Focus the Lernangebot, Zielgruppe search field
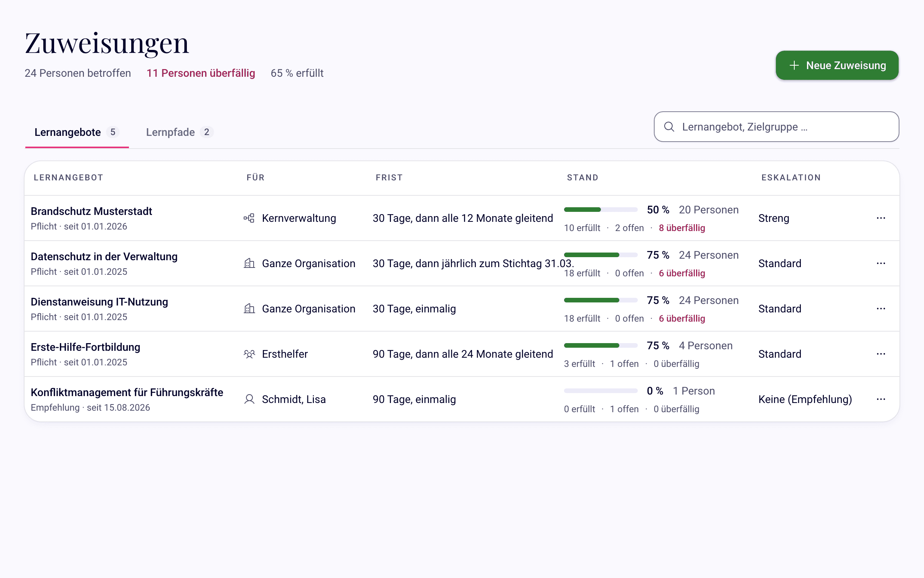The height and width of the screenshot is (578, 924). pos(776,127)
